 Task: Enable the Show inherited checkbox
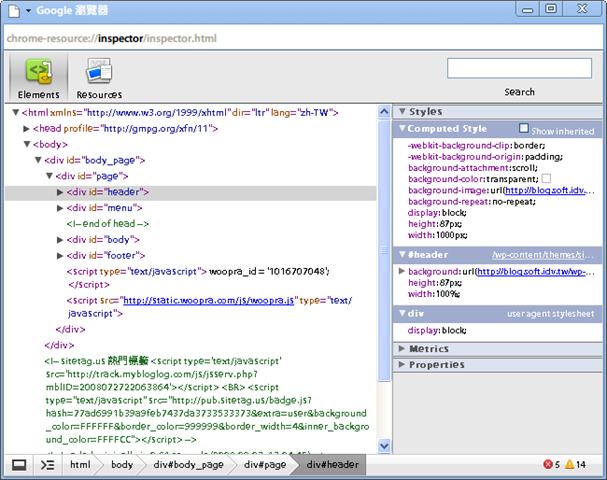tap(523, 128)
